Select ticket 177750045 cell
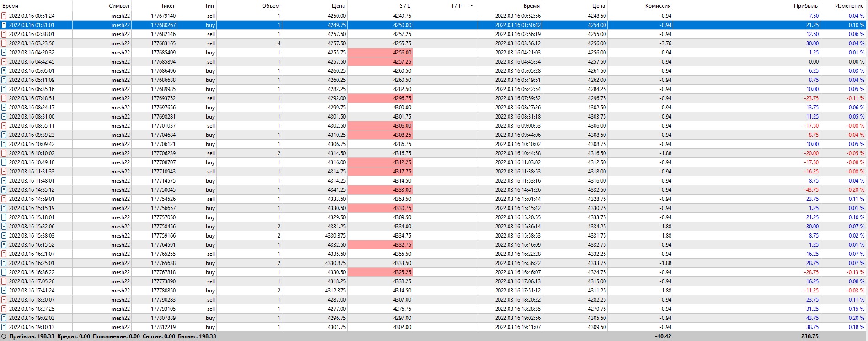 pos(163,190)
